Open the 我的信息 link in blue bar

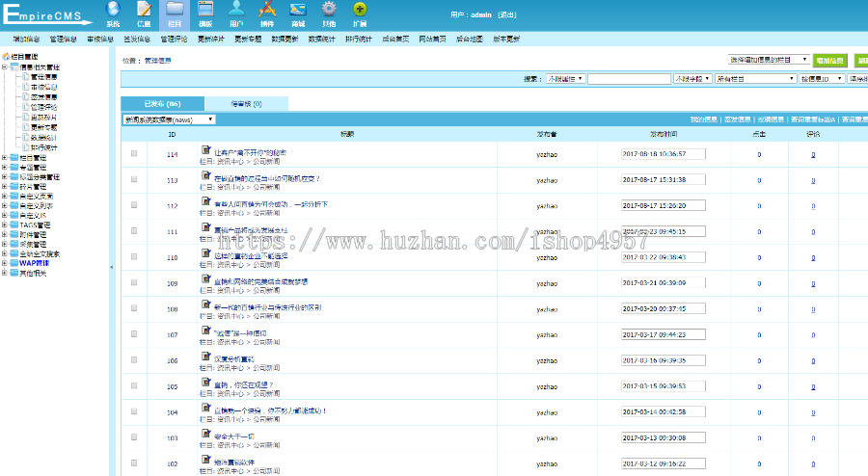704,119
